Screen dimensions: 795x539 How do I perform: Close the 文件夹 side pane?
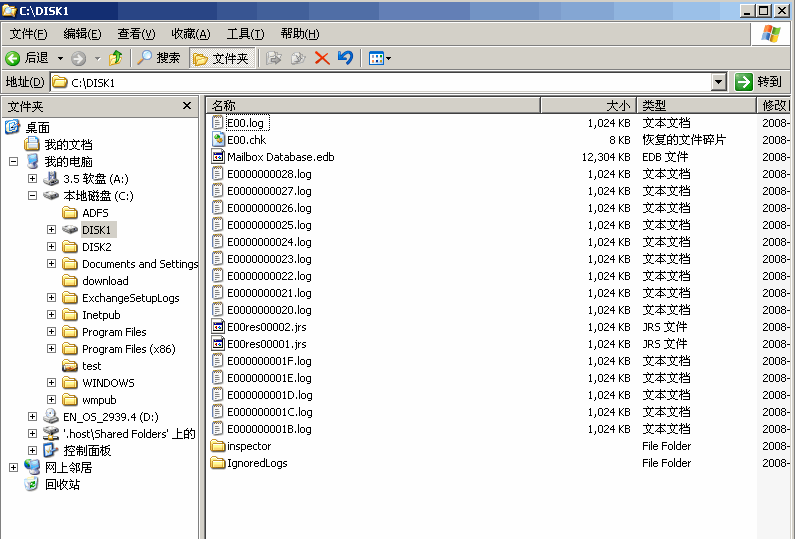[187, 106]
